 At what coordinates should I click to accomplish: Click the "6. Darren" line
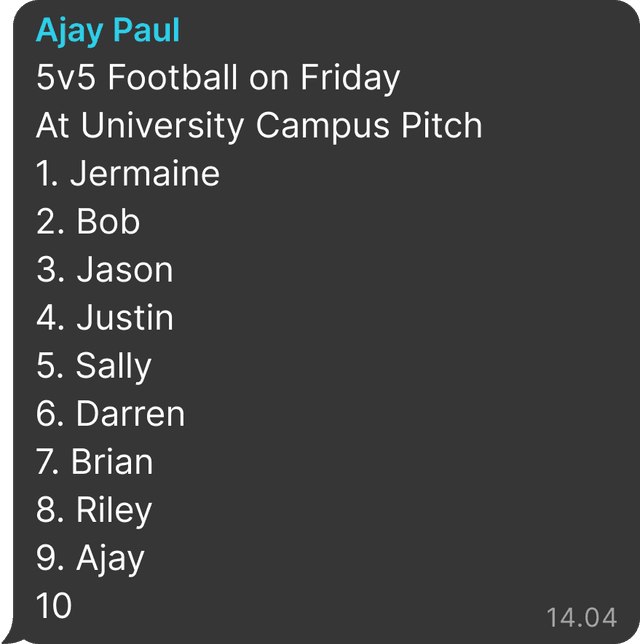click(110, 414)
